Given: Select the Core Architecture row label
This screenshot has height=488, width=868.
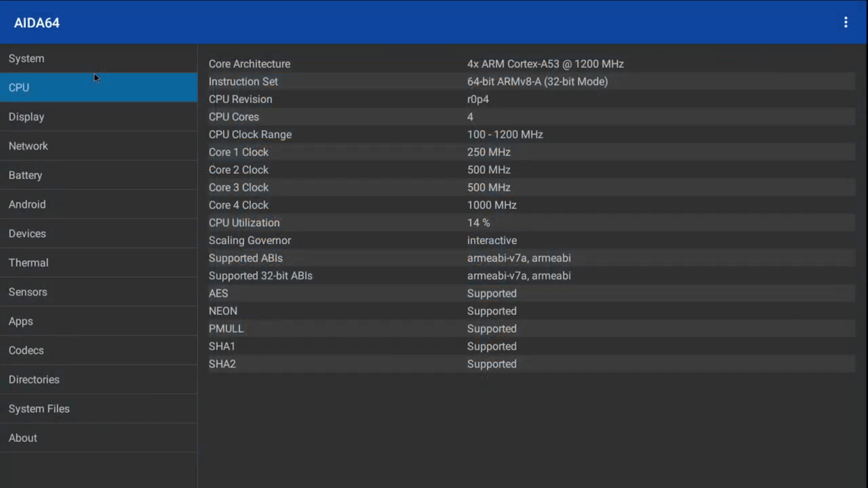Looking at the screenshot, I should click(x=250, y=64).
